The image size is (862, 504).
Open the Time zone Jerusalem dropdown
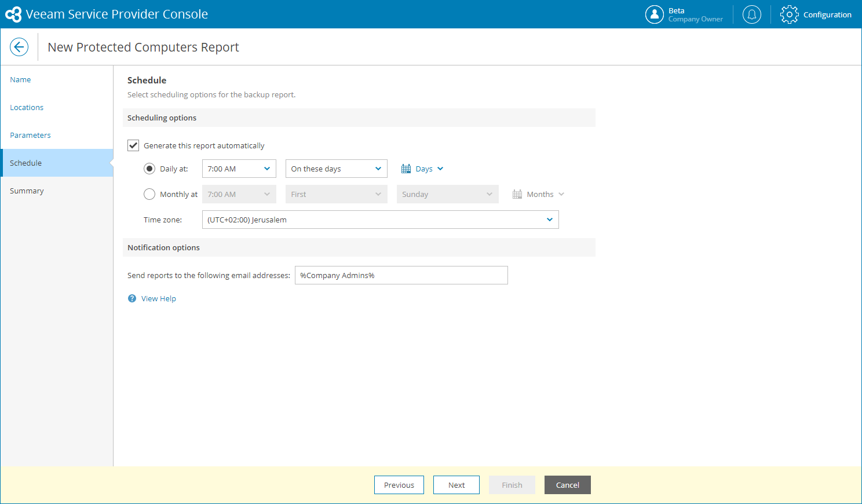[x=381, y=220]
